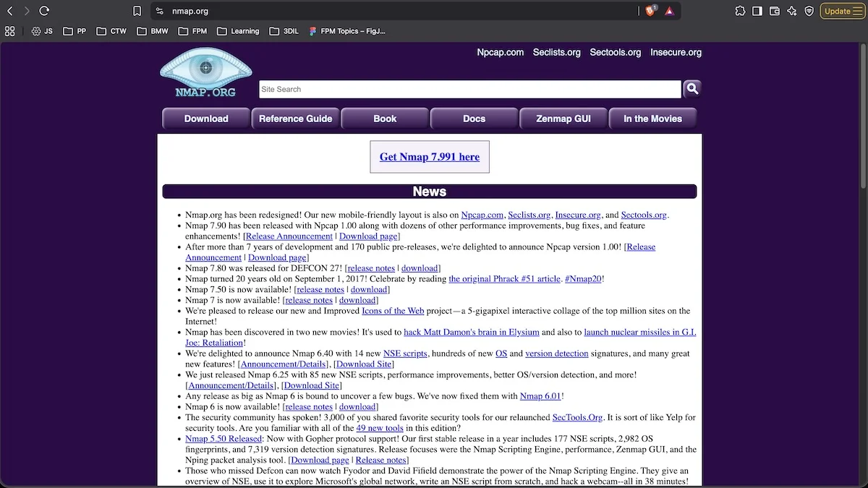The width and height of the screenshot is (868, 488).
Task: Open the Brave VPN shield icon
Action: coord(809,11)
